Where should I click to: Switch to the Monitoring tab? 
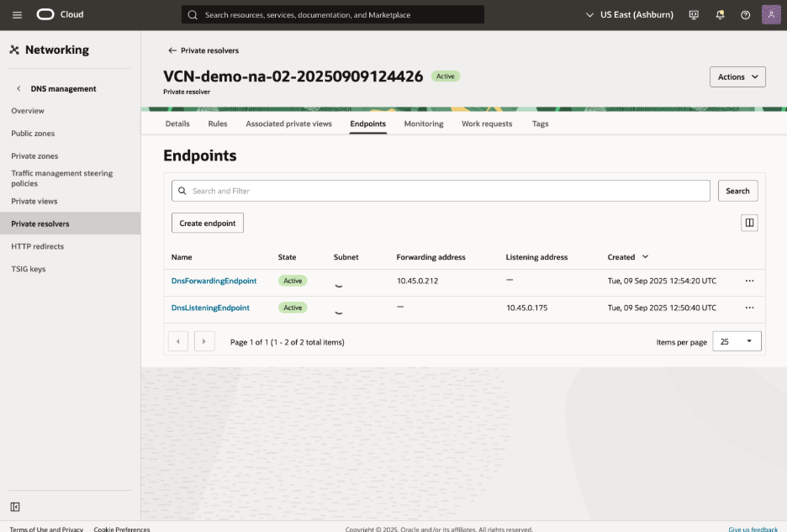point(423,124)
